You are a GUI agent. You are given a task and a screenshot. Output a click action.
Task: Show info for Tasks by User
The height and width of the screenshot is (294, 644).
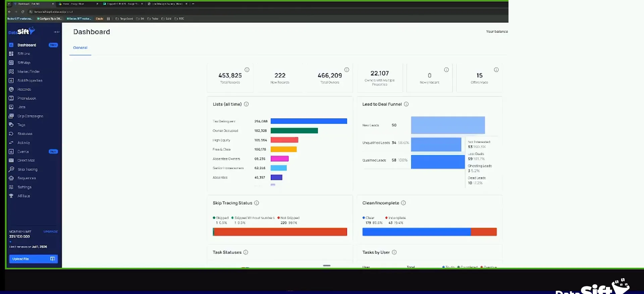[x=394, y=252]
